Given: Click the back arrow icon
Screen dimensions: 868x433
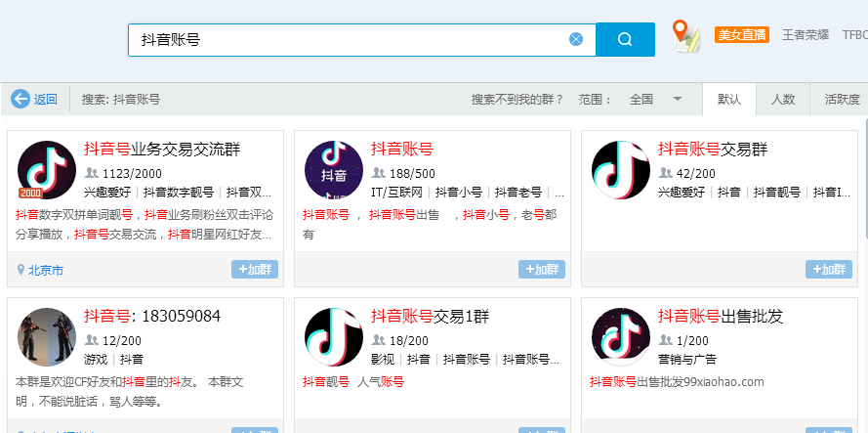Looking at the screenshot, I should 21,100.
